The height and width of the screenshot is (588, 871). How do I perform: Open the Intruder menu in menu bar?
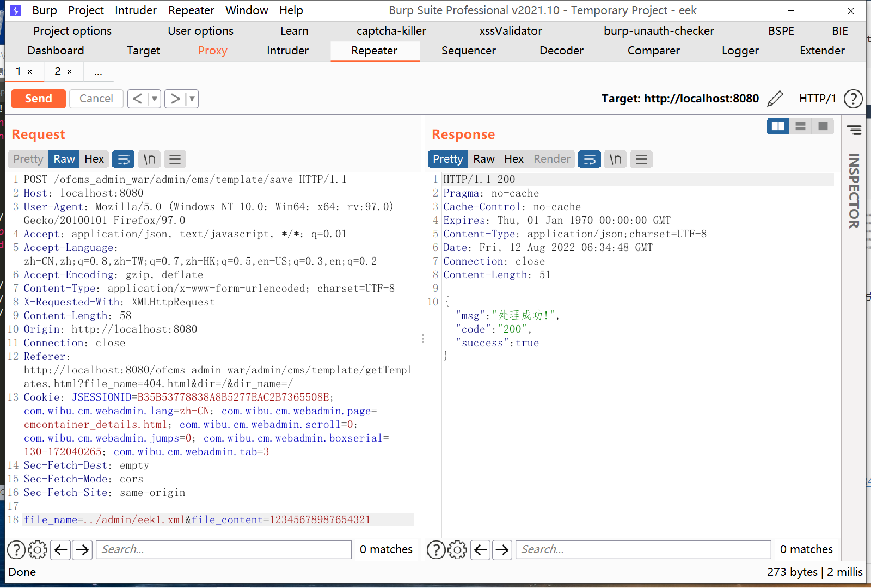pos(136,10)
